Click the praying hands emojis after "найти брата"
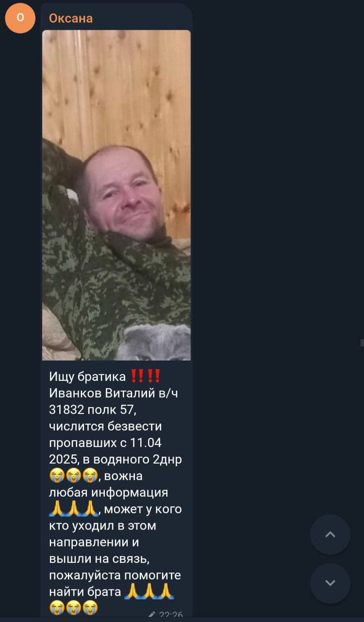 click(x=149, y=591)
